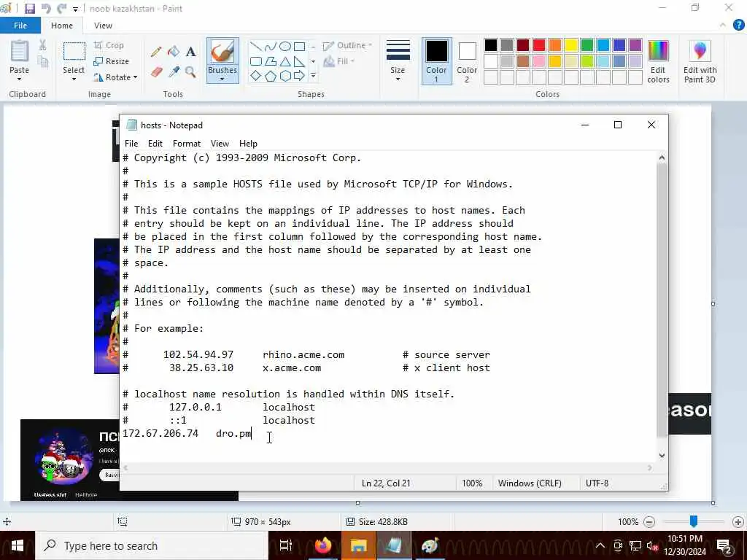Image resolution: width=747 pixels, height=560 pixels.
Task: Pick the Line shape
Action: pos(256,46)
